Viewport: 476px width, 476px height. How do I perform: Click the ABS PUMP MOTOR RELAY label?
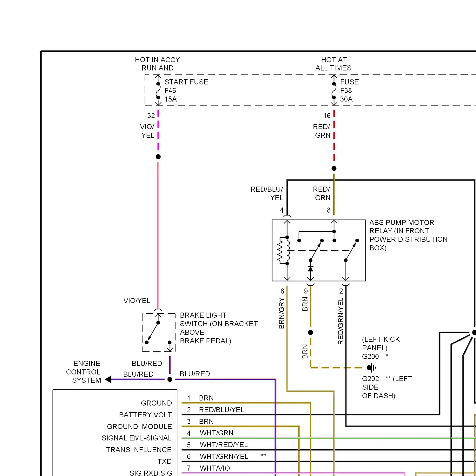[408, 235]
